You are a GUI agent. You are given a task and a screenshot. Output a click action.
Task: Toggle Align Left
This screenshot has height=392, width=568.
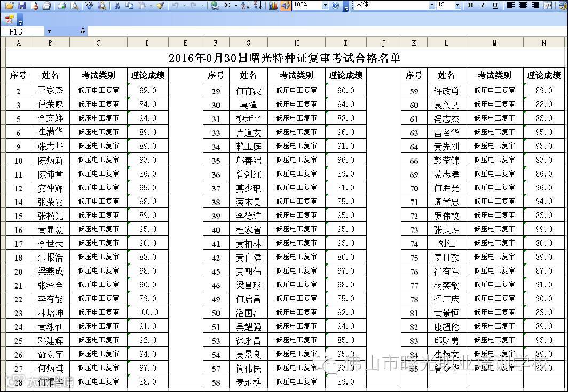[510, 5]
